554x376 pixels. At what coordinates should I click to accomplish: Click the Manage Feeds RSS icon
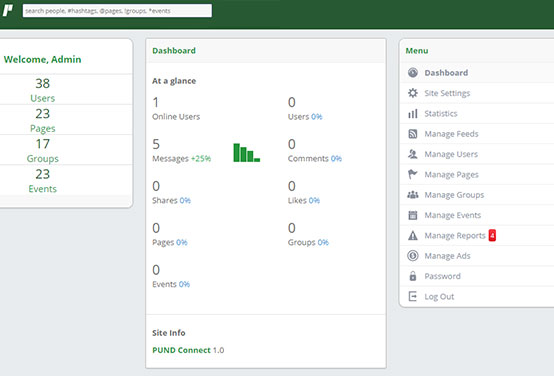coord(413,134)
